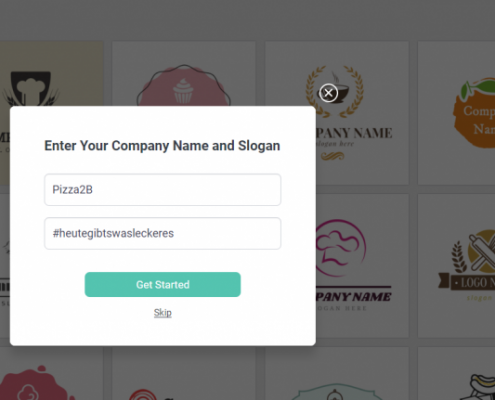The width and height of the screenshot is (495, 400).
Task: Click the dialog heading text
Action: pos(162,146)
